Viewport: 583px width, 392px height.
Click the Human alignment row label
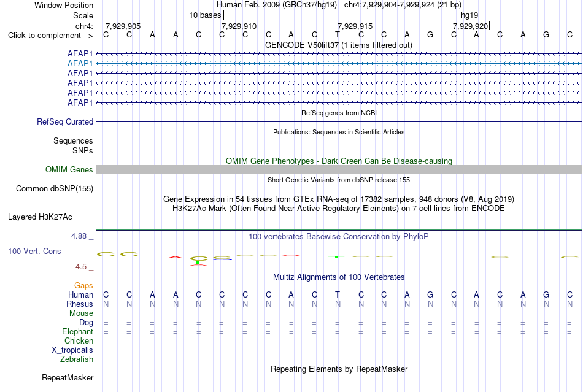(80, 295)
